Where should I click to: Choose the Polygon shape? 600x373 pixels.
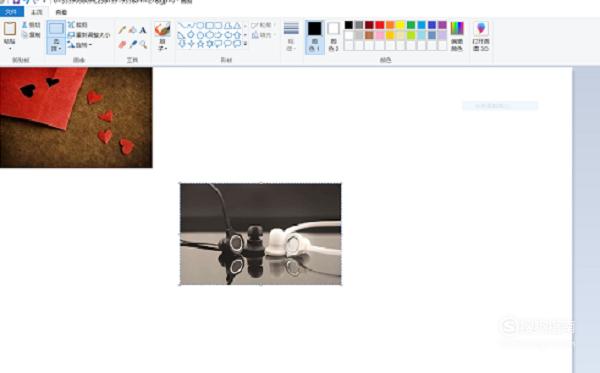point(228,26)
